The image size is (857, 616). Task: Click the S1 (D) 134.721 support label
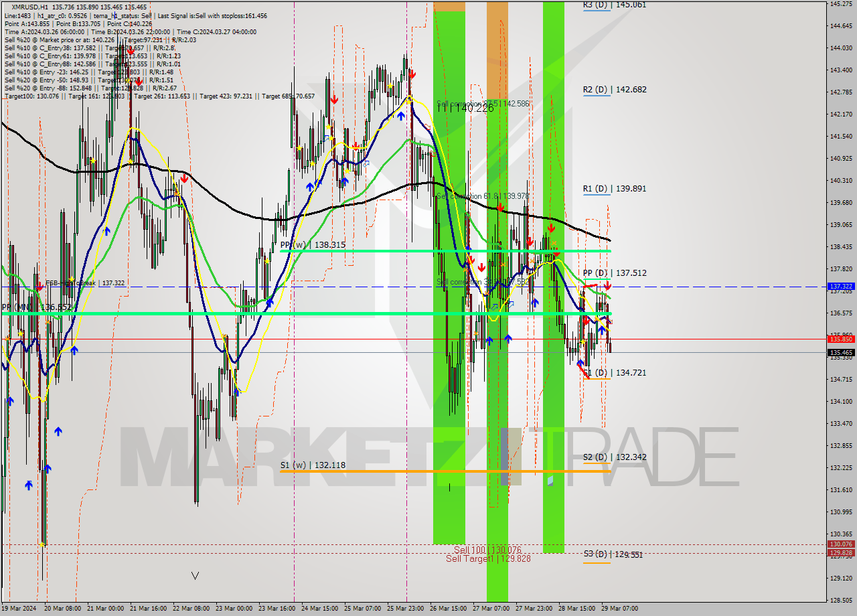(x=614, y=373)
